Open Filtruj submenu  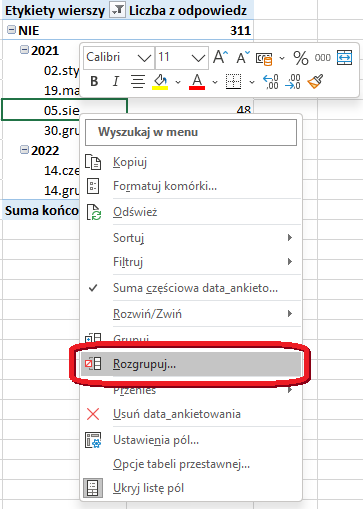click(x=191, y=262)
